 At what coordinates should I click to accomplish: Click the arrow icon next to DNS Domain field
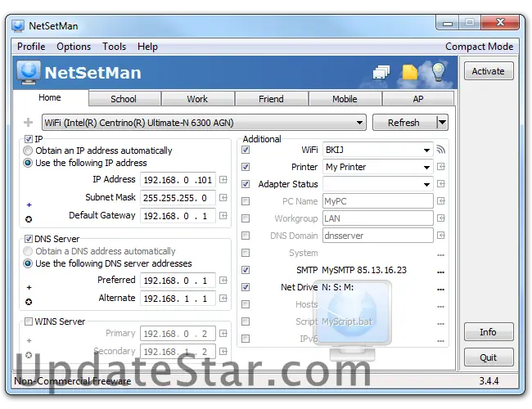[x=440, y=236]
